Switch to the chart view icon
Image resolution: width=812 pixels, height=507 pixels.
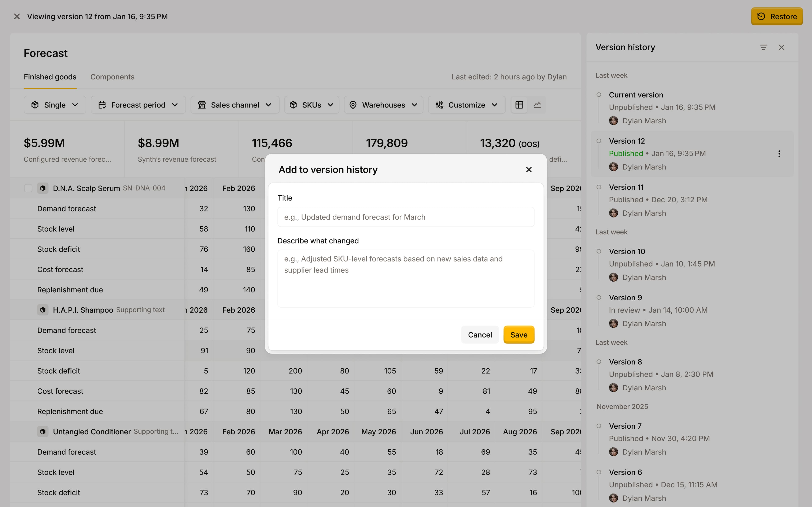(537, 105)
